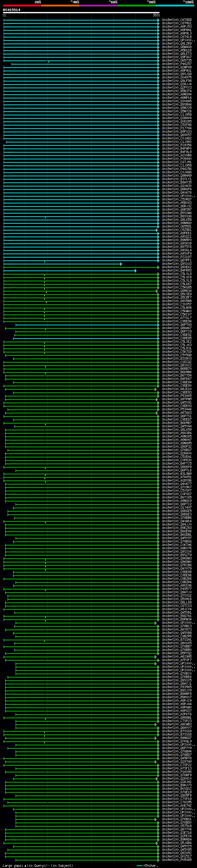
Task: Open the last hit UniRef100_P05065
Action: click(x=177, y=860)
